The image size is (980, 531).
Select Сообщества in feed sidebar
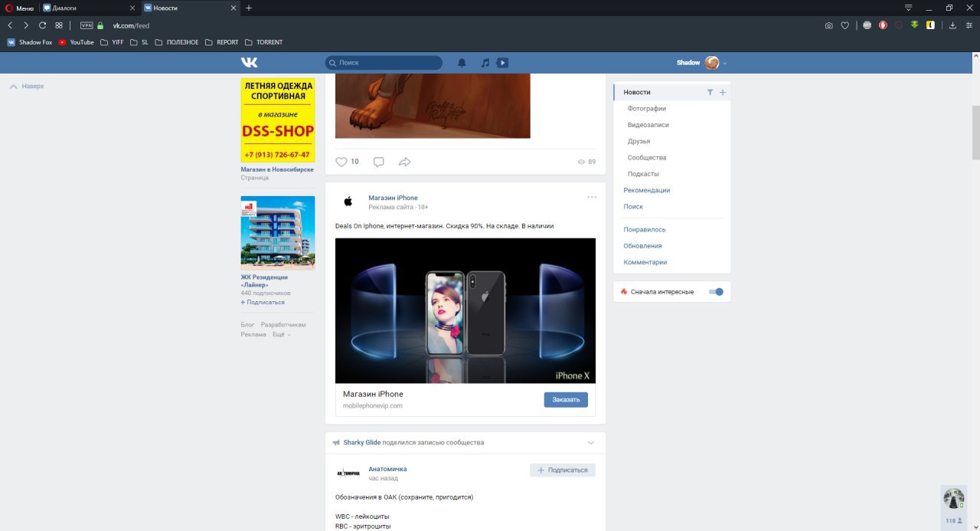click(647, 158)
